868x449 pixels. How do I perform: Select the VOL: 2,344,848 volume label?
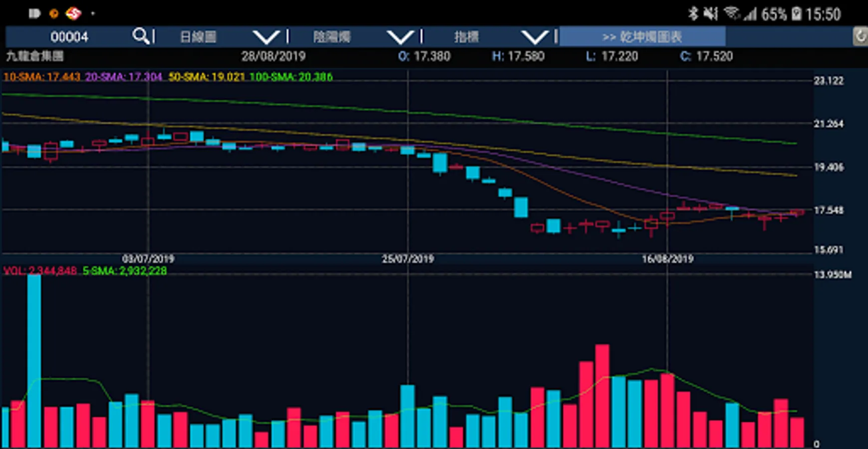(x=40, y=271)
